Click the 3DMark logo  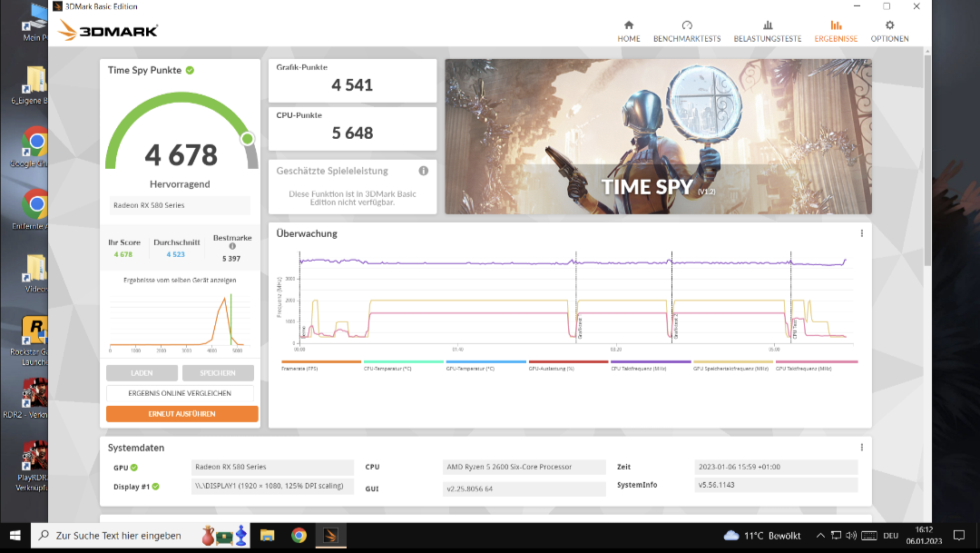(x=107, y=30)
